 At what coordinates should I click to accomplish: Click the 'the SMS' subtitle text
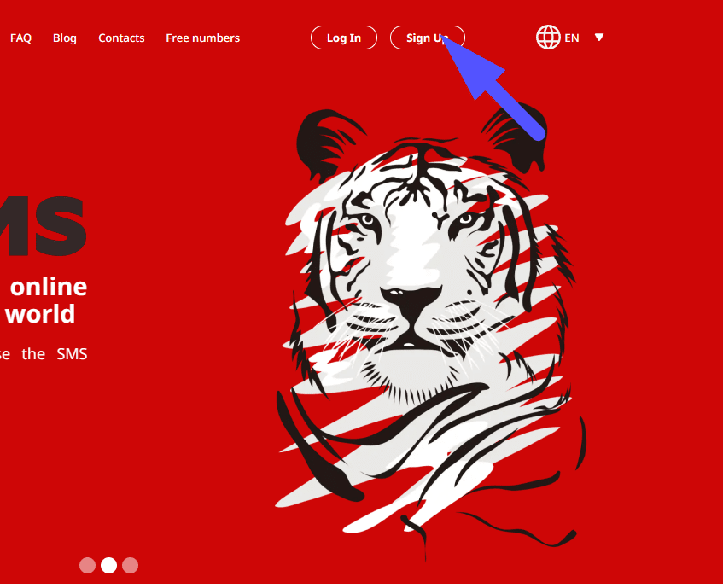click(x=55, y=354)
